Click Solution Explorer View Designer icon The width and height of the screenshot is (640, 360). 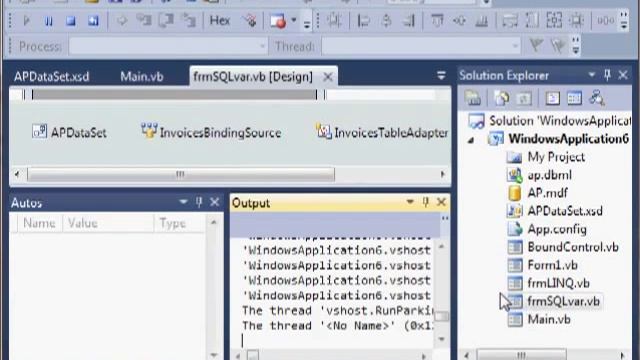point(574,98)
